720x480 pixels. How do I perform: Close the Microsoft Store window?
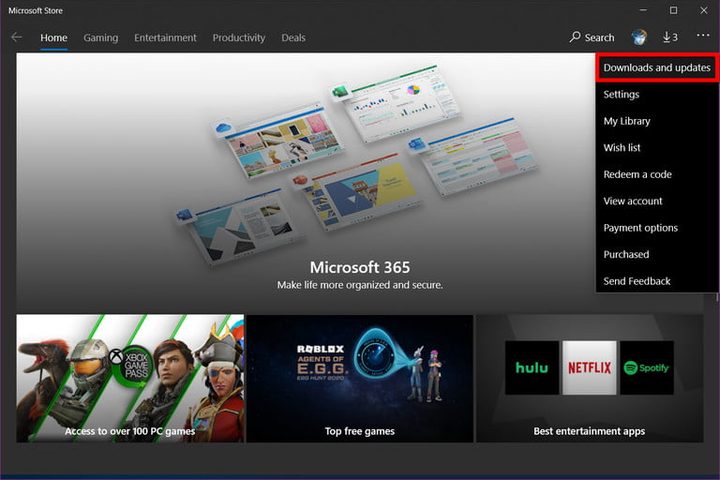click(703, 10)
